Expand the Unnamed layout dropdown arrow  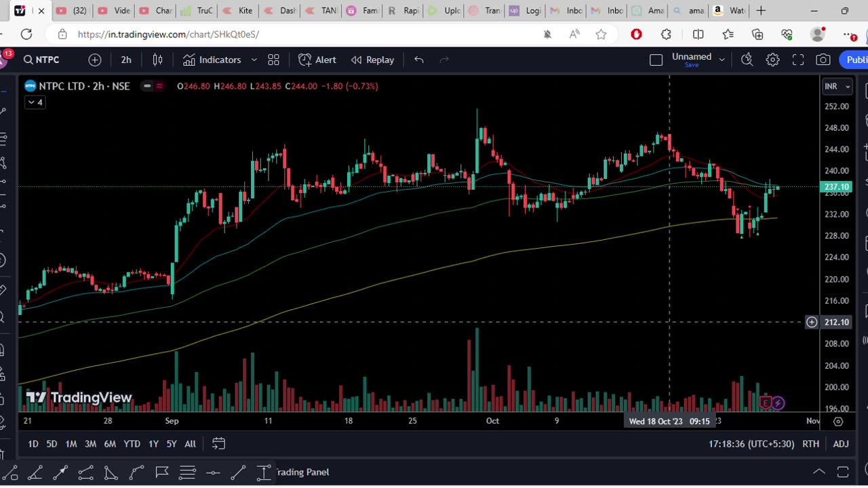coord(722,60)
